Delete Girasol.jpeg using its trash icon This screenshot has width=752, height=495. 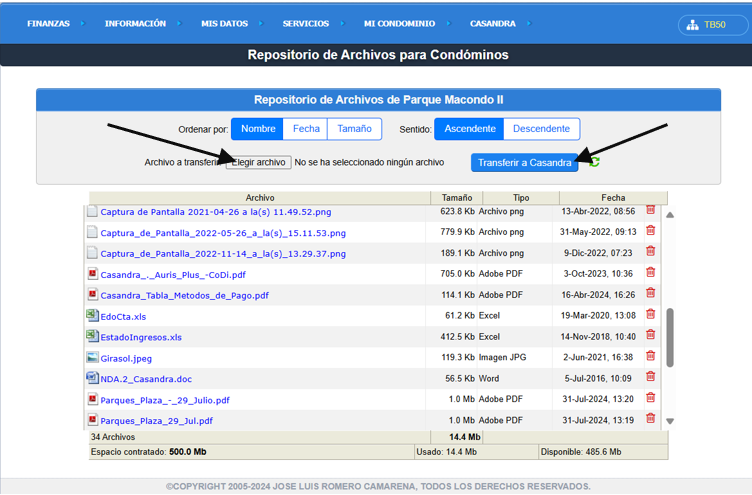point(650,355)
